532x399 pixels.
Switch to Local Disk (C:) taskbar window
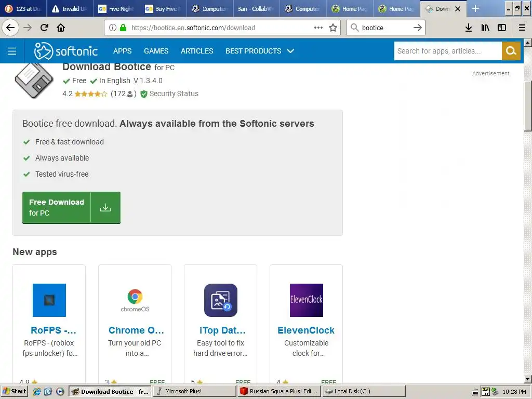tap(363, 391)
